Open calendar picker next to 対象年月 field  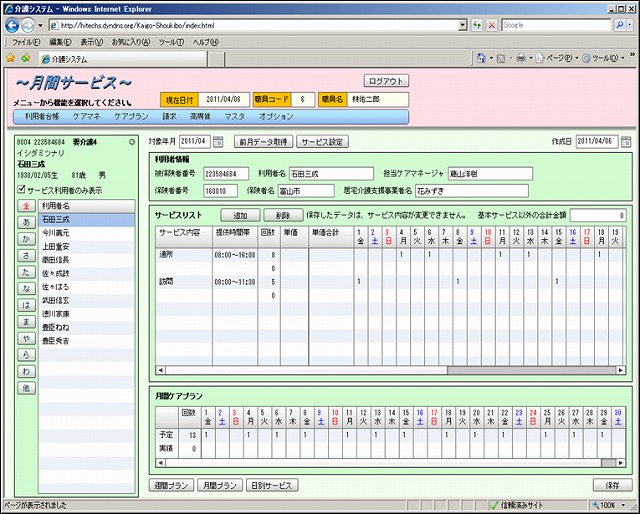pos(218,142)
